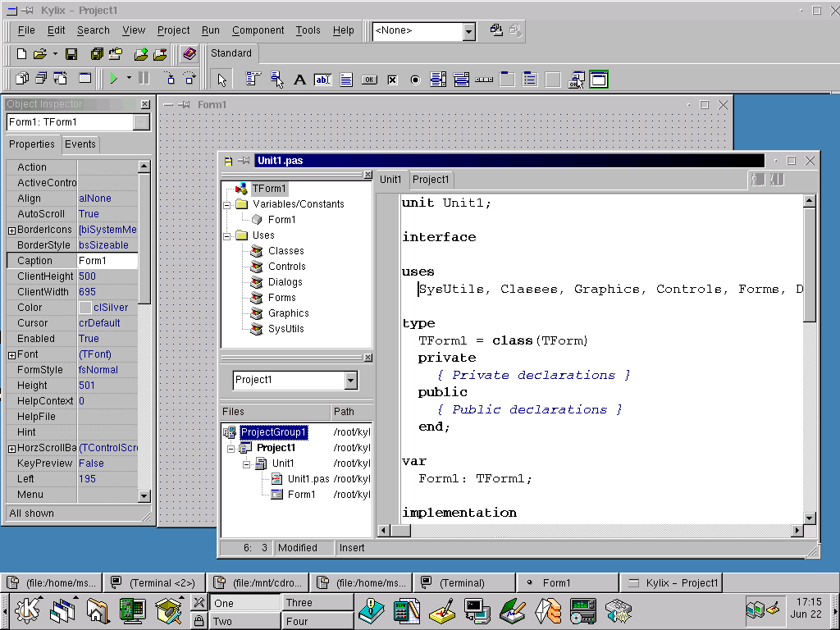Click the Step Over debug icon
Viewport: 840px width, 630px height.
[x=189, y=78]
